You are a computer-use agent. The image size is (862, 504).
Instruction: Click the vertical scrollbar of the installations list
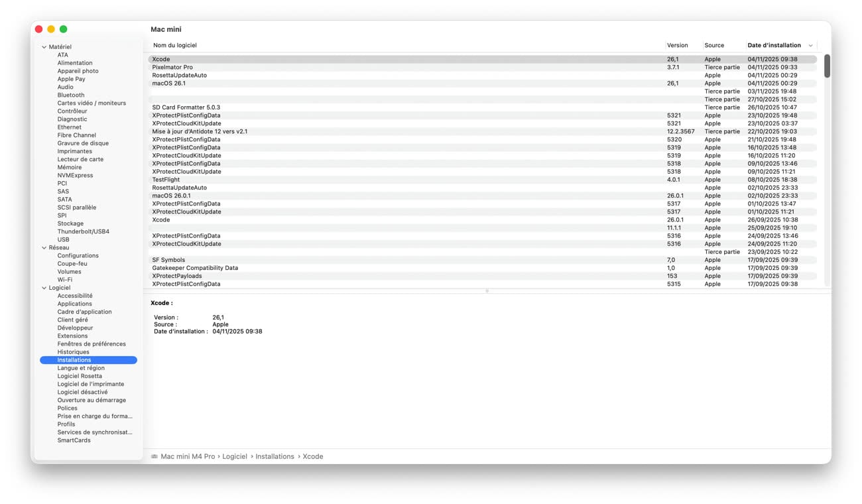[827, 66]
